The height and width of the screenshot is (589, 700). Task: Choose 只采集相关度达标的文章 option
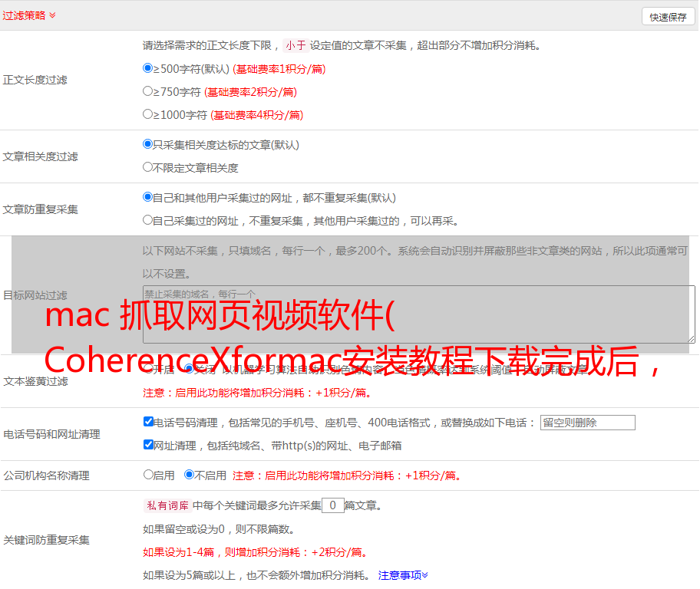[x=147, y=144]
